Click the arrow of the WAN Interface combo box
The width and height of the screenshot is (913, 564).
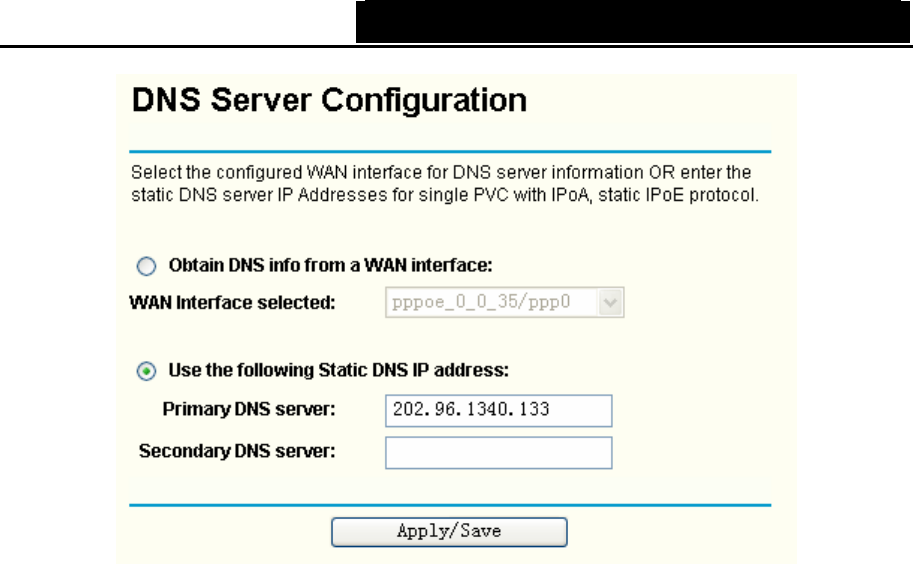click(x=610, y=302)
